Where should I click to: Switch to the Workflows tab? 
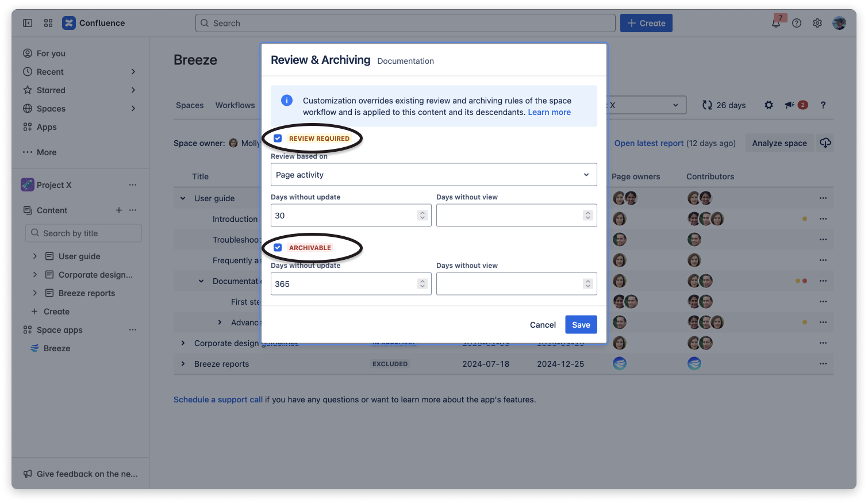pyautogui.click(x=235, y=105)
